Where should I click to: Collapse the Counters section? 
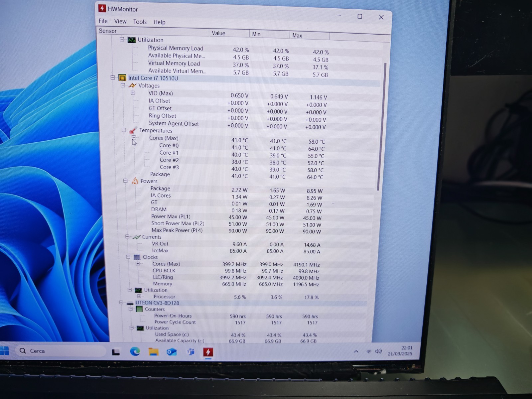(x=131, y=309)
